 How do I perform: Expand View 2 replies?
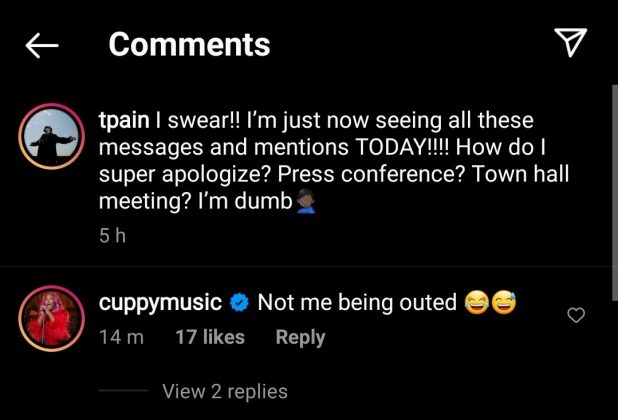tap(224, 391)
